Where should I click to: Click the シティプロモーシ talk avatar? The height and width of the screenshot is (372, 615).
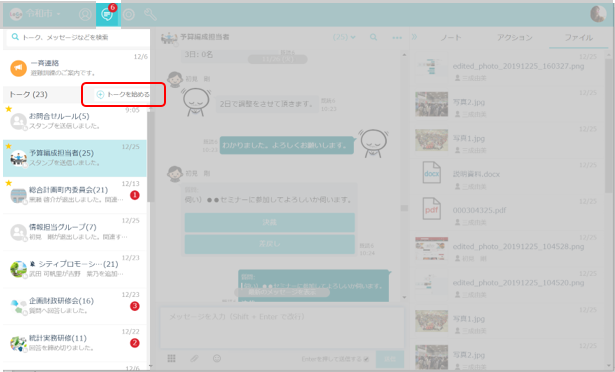tap(18, 269)
